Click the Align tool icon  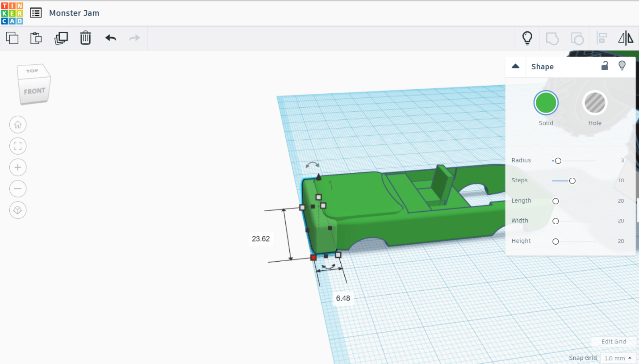coord(602,38)
